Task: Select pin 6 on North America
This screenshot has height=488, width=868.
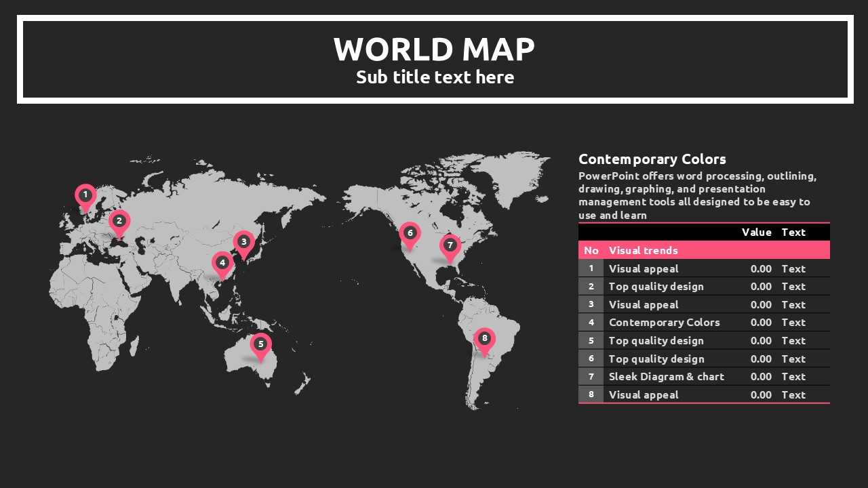Action: pyautogui.click(x=410, y=234)
